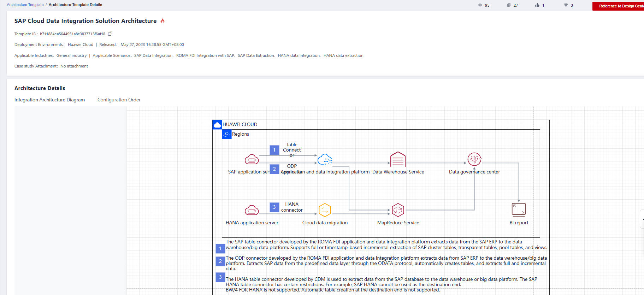644x295 pixels.
Task: Click the 'HANA data integration' scenario text
Action: coord(299,55)
